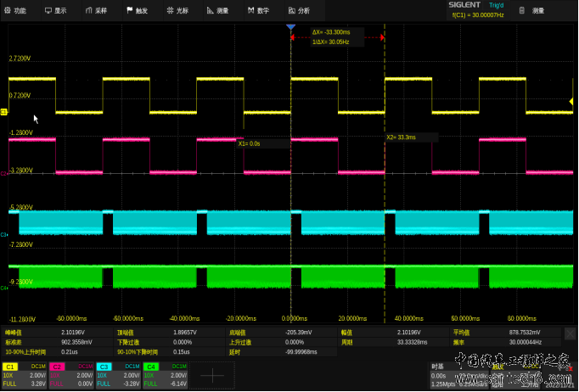Open the 显示 display menu

point(56,10)
